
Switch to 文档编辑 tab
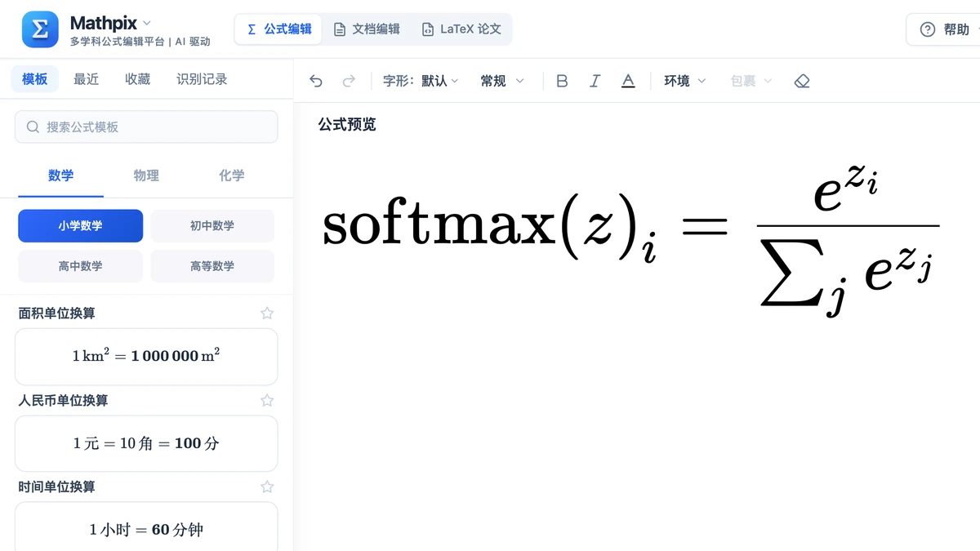click(x=367, y=29)
